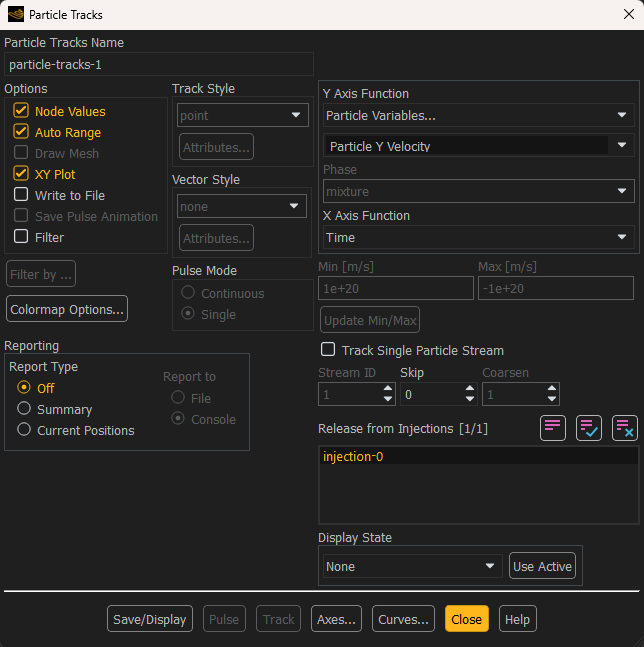
Task: Click the yellow Close button
Action: click(467, 619)
